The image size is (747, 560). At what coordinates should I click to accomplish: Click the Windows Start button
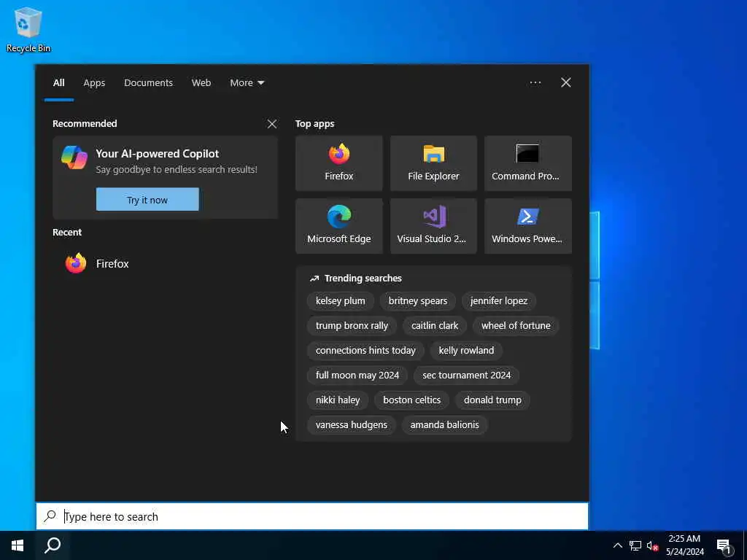18,545
